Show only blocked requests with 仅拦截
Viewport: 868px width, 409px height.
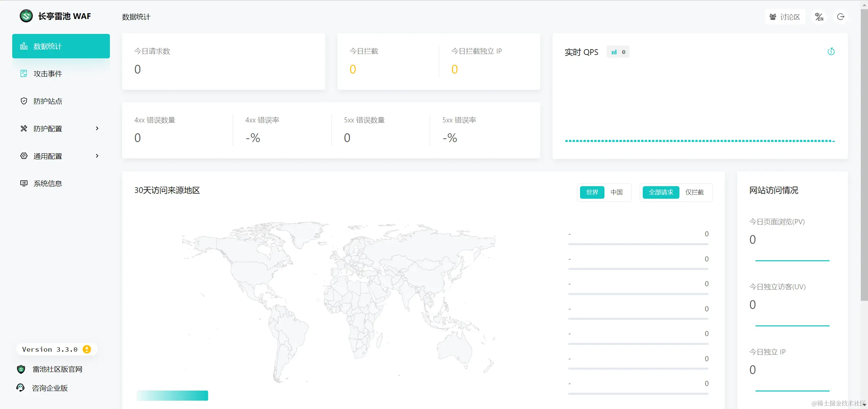694,192
